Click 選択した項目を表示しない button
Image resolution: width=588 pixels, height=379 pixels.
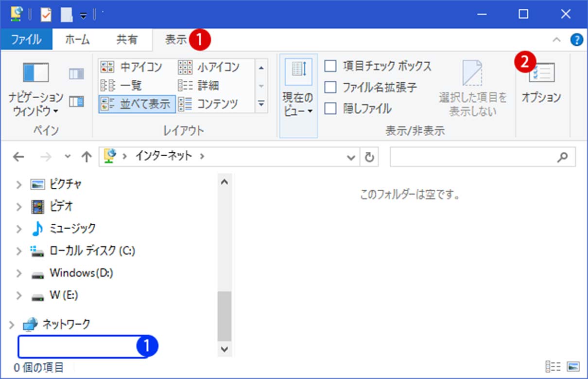point(473,89)
